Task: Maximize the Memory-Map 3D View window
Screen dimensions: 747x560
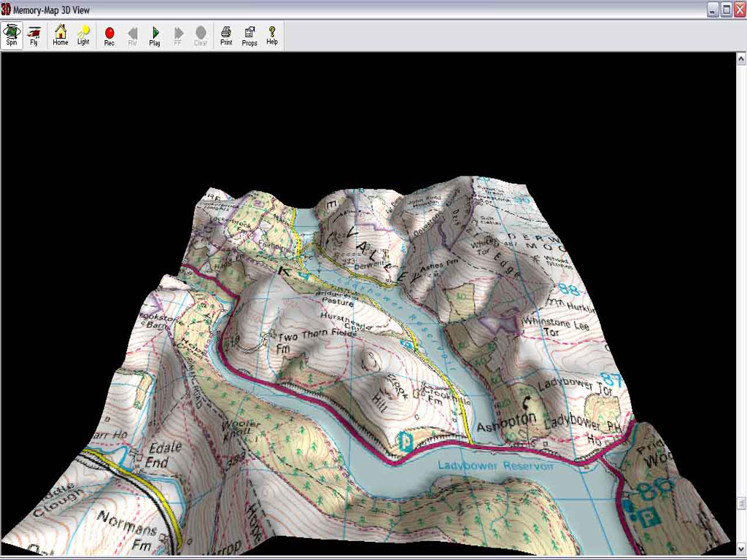Action: [x=726, y=9]
